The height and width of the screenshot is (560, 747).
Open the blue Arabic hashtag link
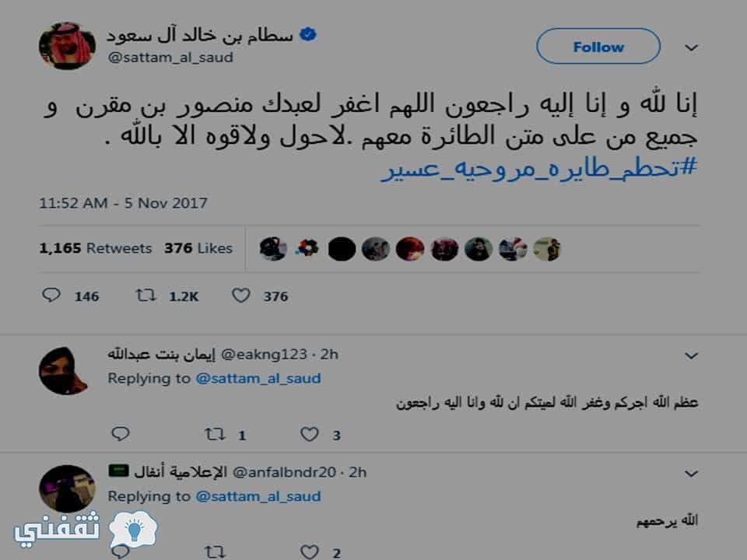click(x=539, y=168)
